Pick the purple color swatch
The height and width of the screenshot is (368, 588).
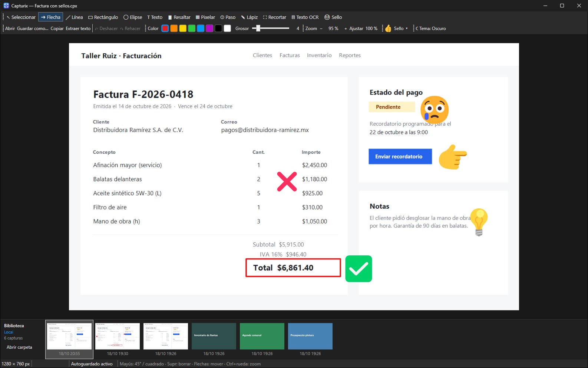tap(209, 29)
